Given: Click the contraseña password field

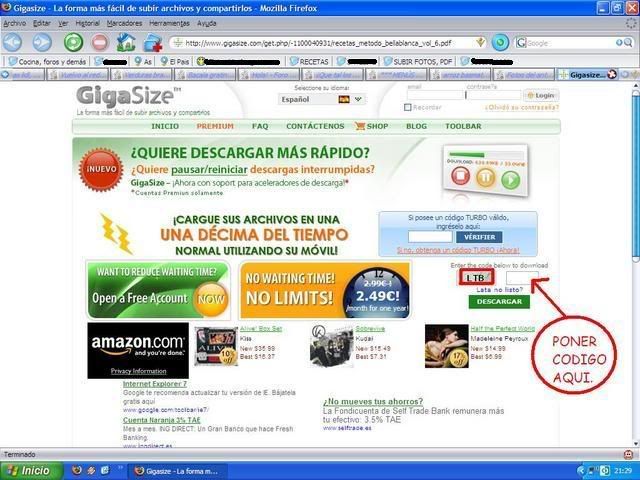Looking at the screenshot, I should pyautogui.click(x=494, y=95).
